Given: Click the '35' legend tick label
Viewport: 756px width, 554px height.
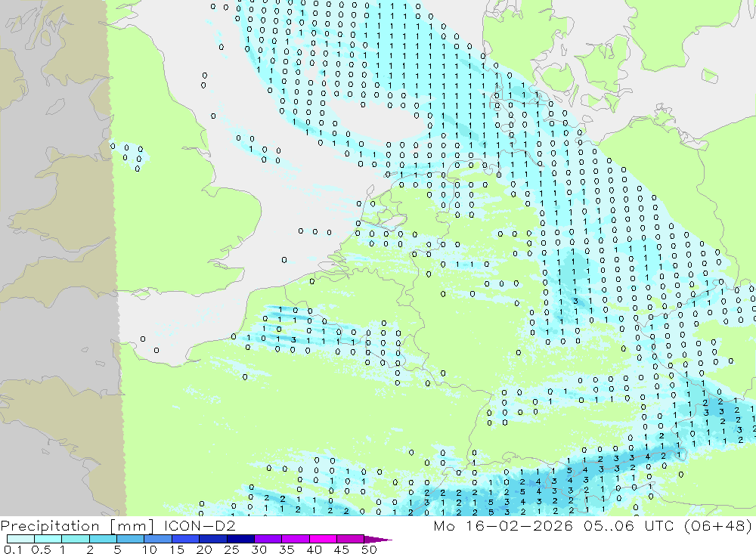Looking at the screenshot, I should coord(287,549).
